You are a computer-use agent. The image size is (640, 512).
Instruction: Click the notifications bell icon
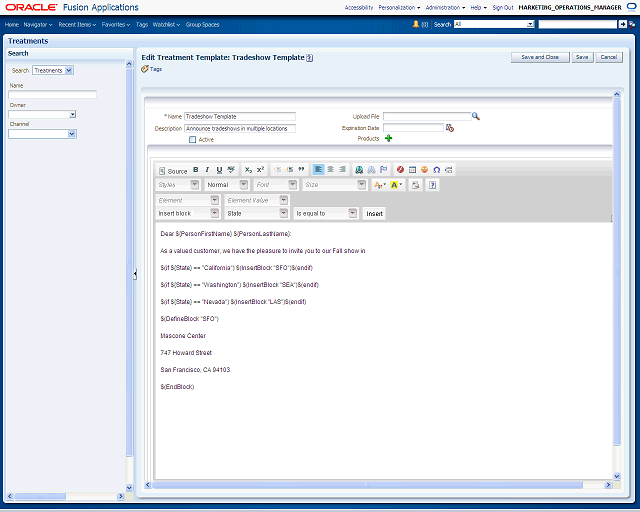pyautogui.click(x=416, y=24)
